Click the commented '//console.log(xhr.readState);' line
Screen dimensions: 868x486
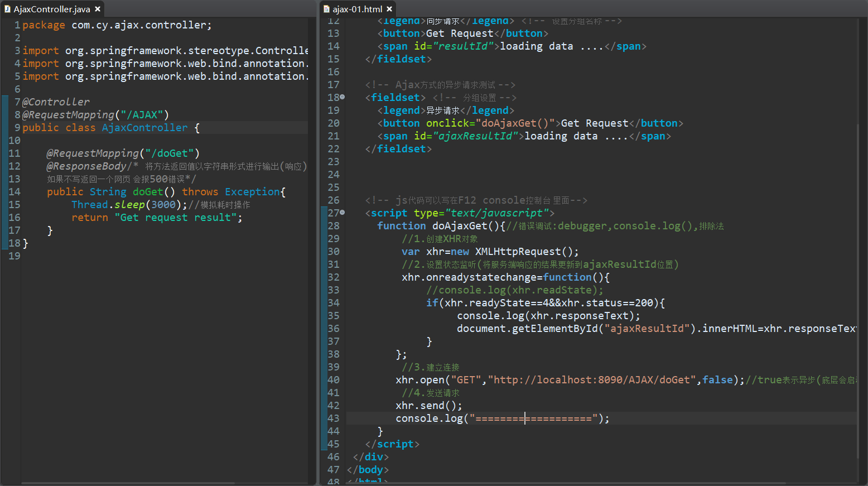tap(515, 290)
